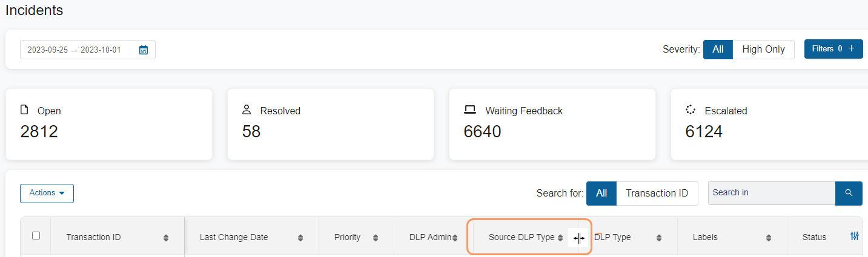
Task: Sort by DLP Type column arrows
Action: point(658,238)
